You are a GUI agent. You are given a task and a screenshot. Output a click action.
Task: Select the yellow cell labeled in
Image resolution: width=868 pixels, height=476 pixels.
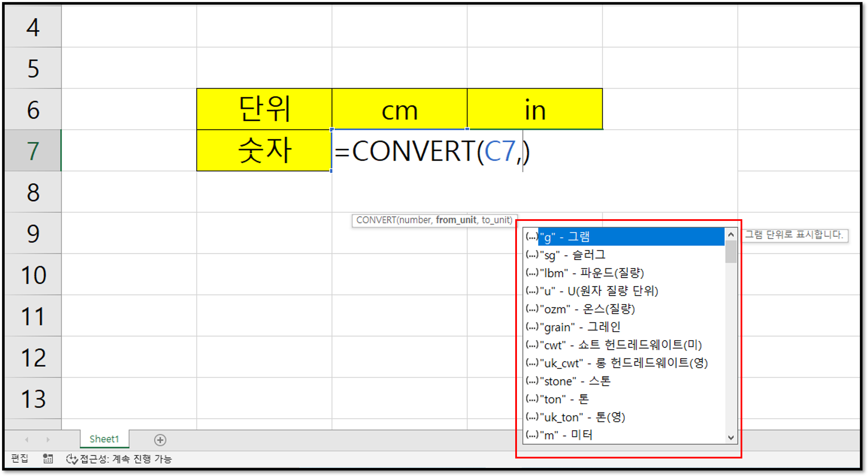pos(534,109)
